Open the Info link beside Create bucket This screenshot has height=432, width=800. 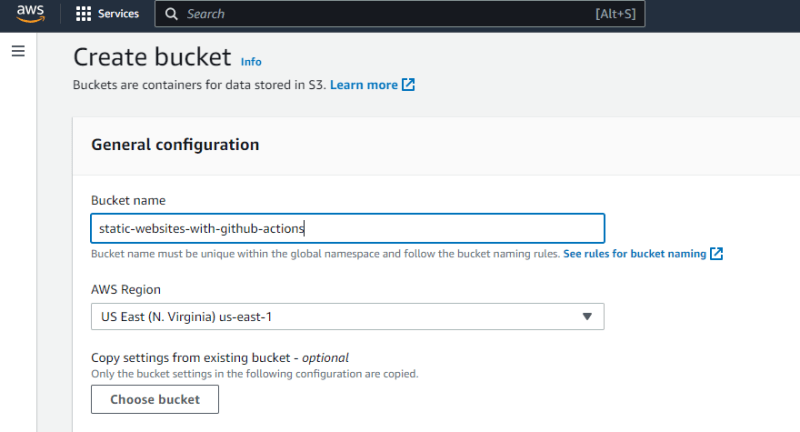coord(251,62)
